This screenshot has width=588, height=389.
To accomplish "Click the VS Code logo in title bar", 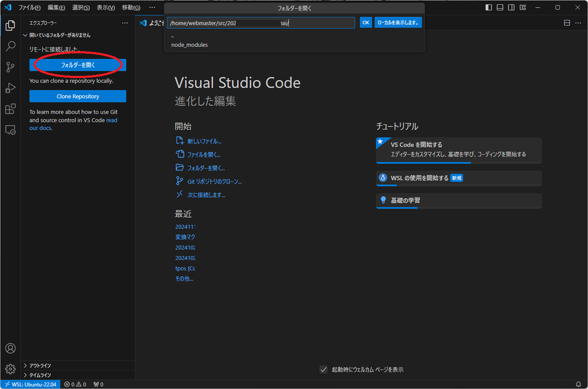I will pos(8,7).
